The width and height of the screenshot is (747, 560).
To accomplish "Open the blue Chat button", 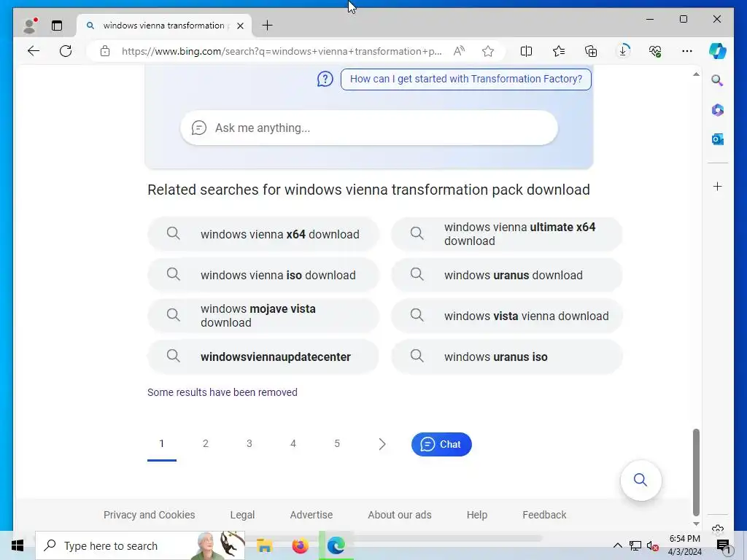I will 441,444.
